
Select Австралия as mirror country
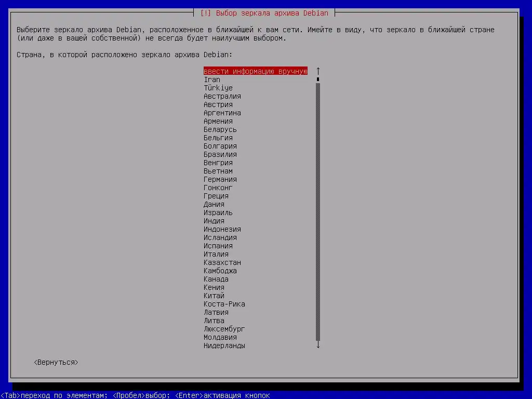click(222, 96)
